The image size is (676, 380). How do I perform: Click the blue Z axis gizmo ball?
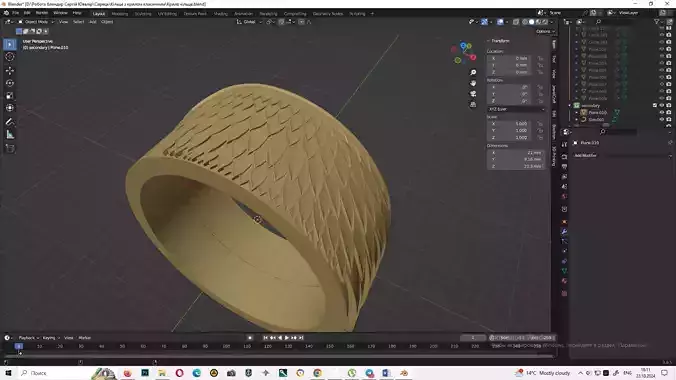pos(463,45)
